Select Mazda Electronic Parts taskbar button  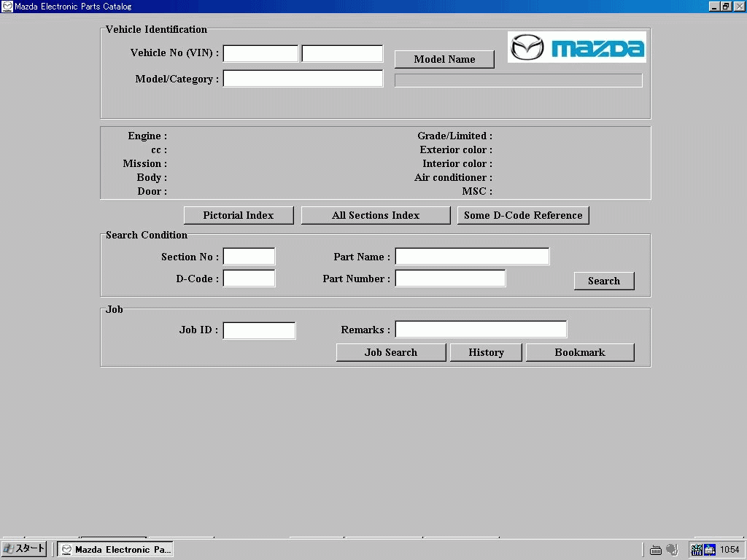click(x=115, y=549)
